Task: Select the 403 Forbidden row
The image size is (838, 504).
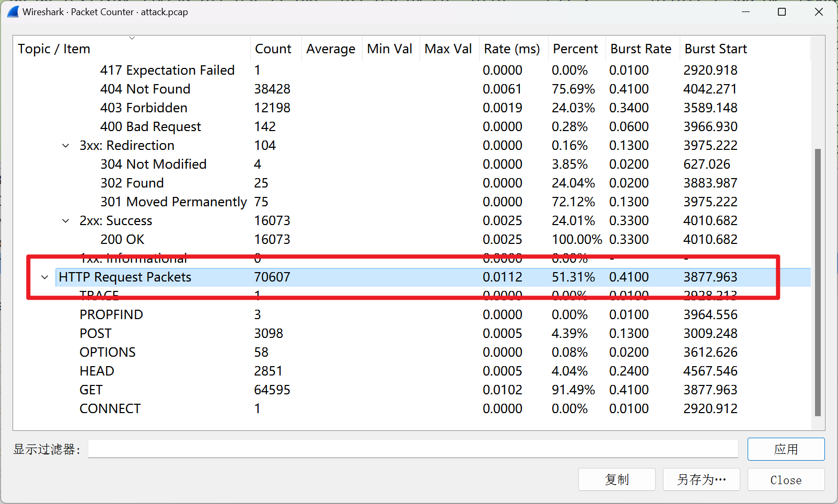Action: coord(412,108)
